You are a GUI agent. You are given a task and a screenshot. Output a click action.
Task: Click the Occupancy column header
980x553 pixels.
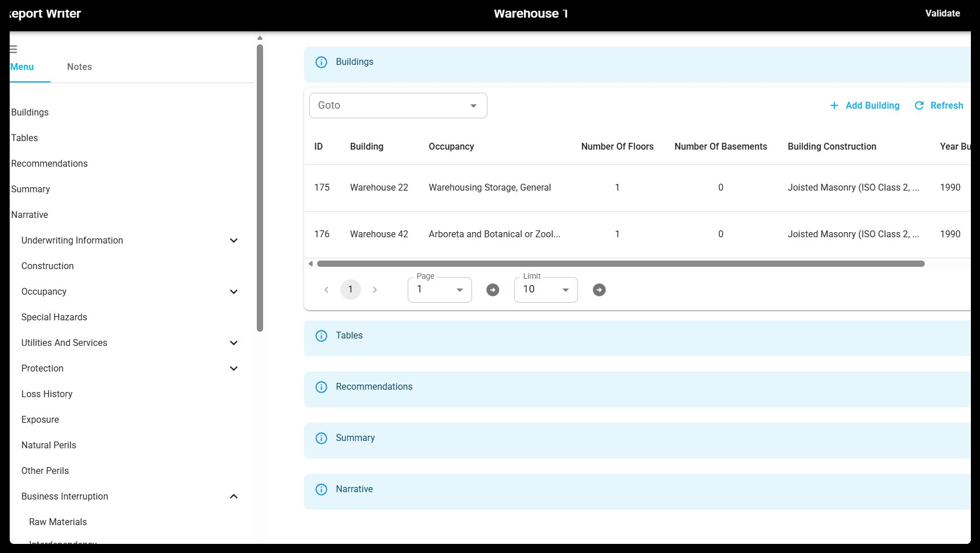click(x=451, y=147)
